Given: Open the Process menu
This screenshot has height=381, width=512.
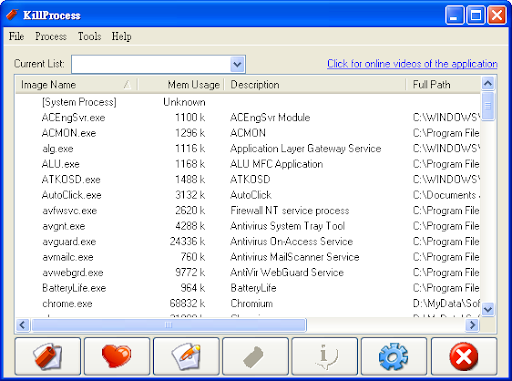Looking at the screenshot, I should click(x=51, y=36).
